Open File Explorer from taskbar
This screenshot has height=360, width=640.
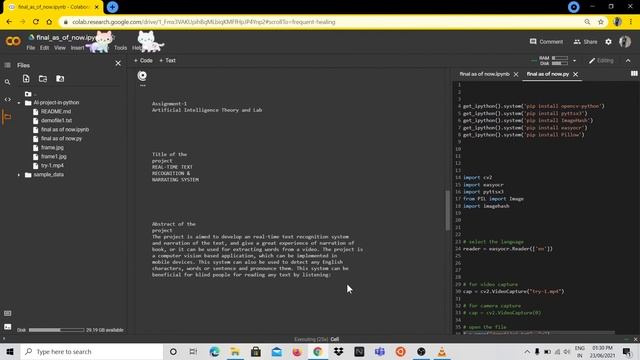(x=235, y=351)
